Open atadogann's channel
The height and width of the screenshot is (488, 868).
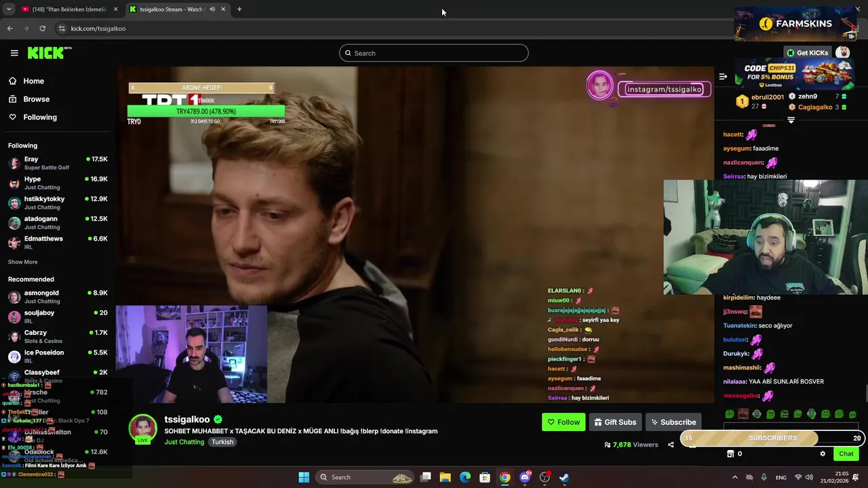(58, 222)
